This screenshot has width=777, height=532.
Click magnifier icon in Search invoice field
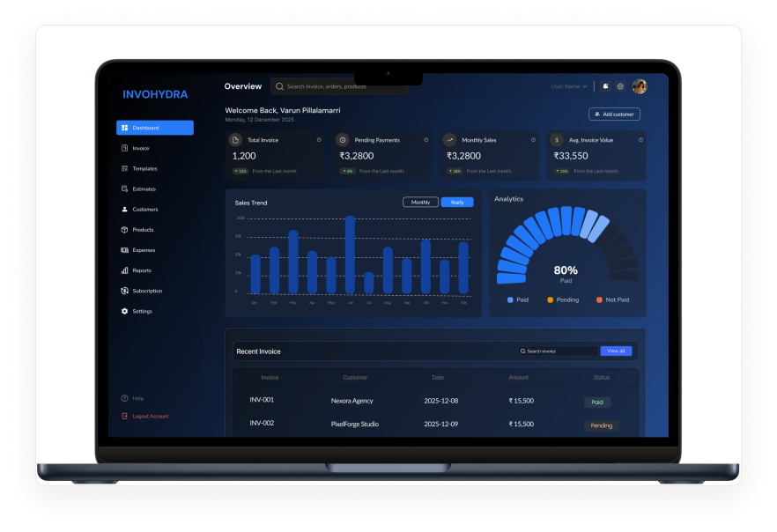pos(522,351)
